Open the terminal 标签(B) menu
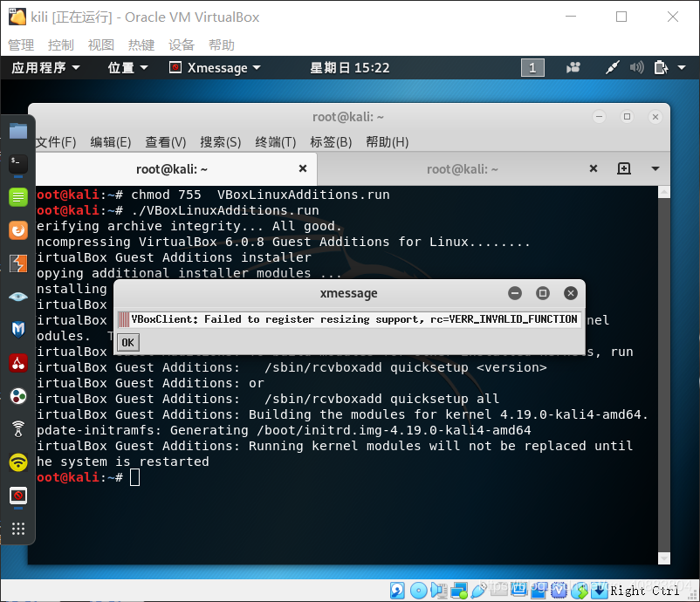Screen dimensions: 700x602 pyautogui.click(x=332, y=142)
